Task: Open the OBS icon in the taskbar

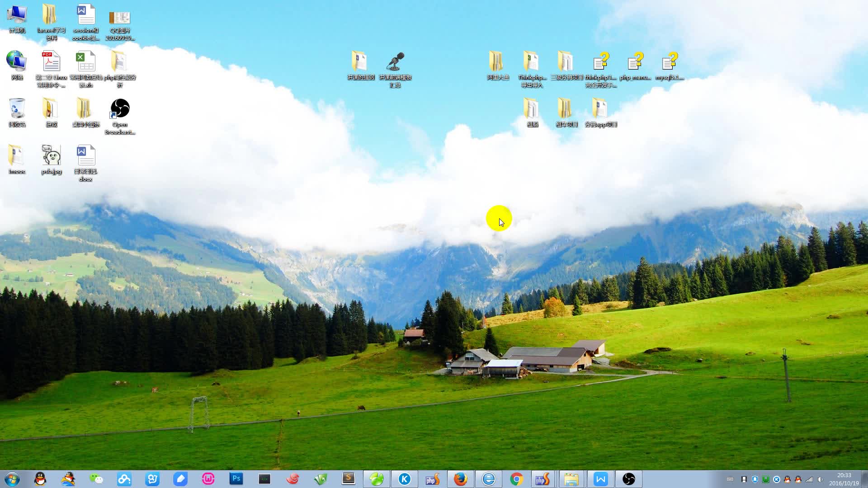Action: click(x=628, y=479)
